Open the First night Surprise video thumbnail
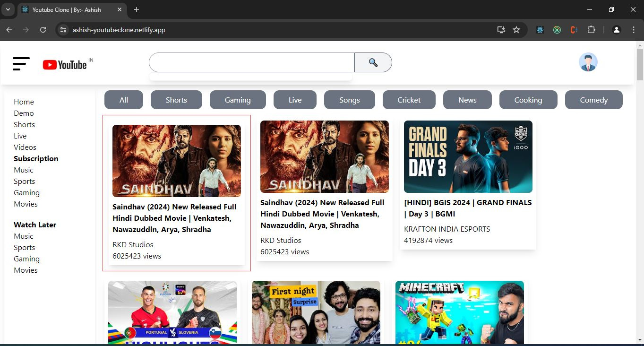The height and width of the screenshot is (346, 644). pos(316,312)
